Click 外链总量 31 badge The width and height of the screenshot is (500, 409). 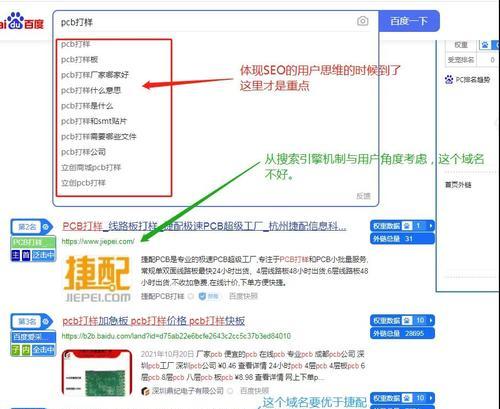pyautogui.click(x=402, y=239)
